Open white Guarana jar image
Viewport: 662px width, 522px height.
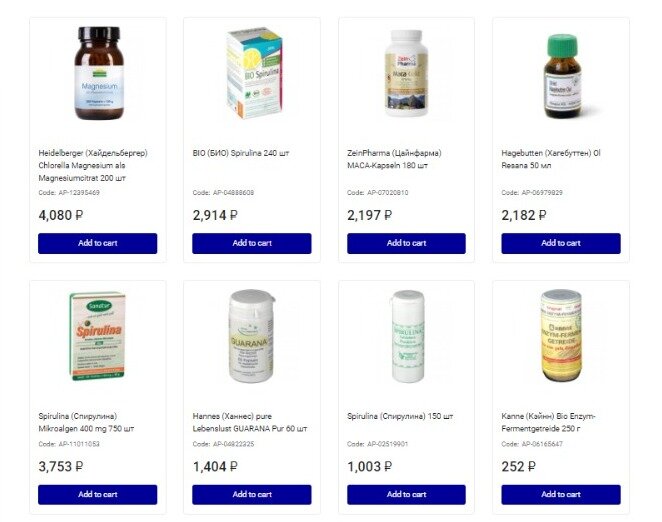point(252,336)
